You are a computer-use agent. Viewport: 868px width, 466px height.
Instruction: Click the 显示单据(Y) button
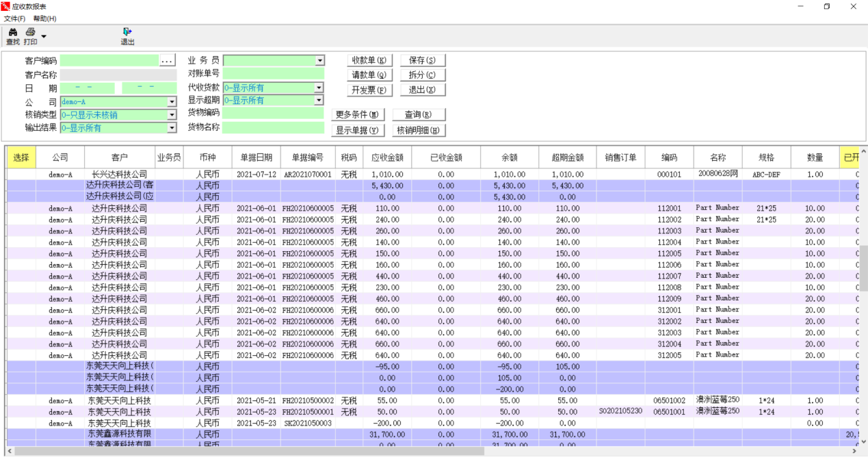pos(358,130)
